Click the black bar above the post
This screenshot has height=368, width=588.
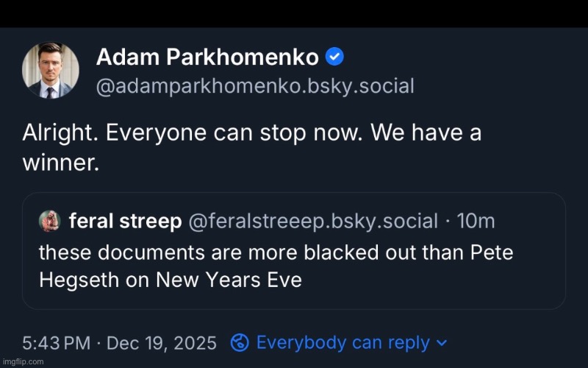294,13
